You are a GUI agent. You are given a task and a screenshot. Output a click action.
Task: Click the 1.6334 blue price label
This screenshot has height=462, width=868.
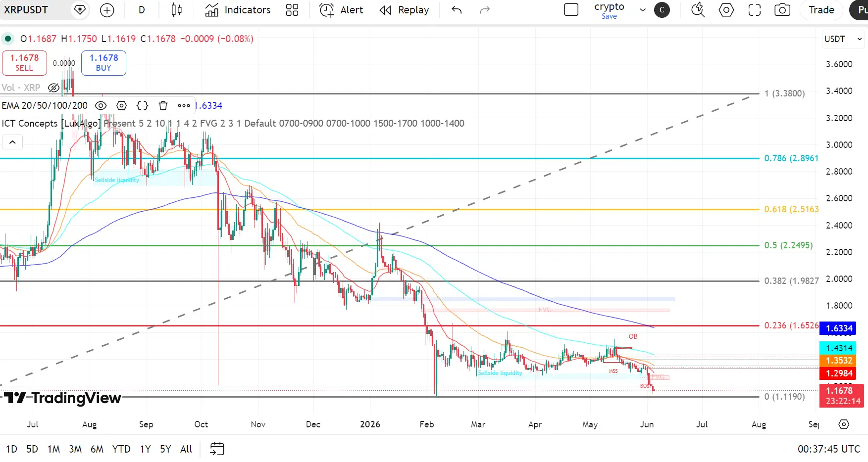[838, 328]
